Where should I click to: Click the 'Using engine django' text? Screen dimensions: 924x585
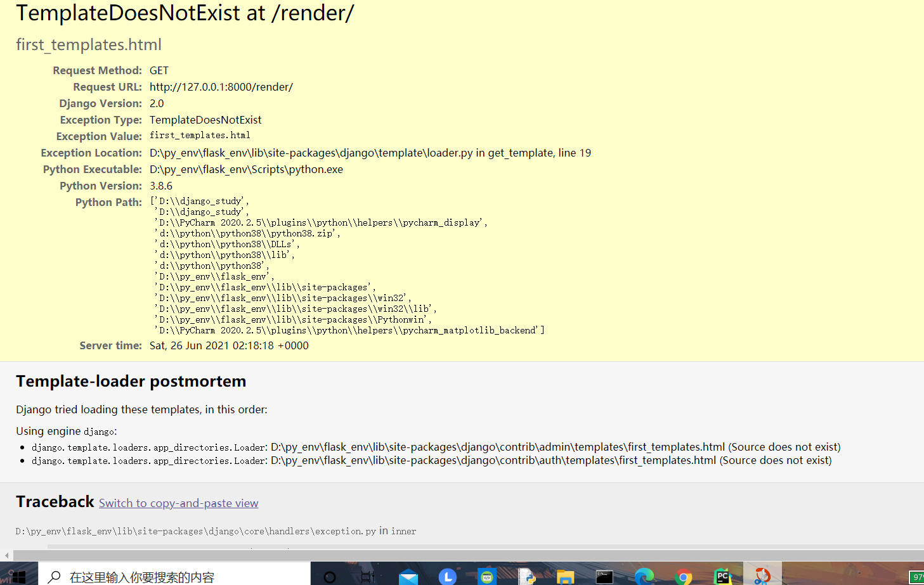[67, 431]
